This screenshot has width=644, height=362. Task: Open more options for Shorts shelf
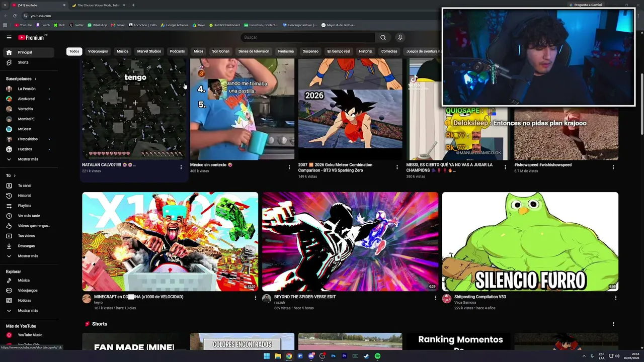coord(613,324)
